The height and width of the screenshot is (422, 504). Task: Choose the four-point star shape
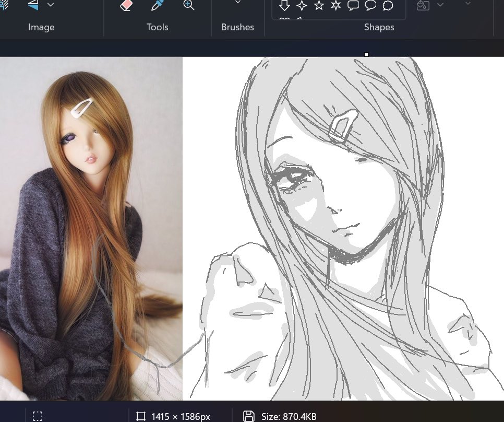pyautogui.click(x=302, y=5)
